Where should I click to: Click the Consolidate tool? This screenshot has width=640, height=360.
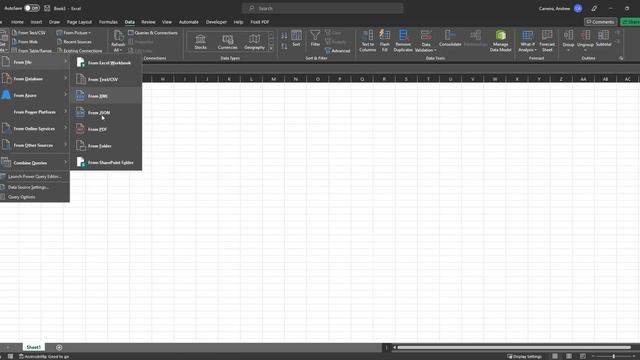click(450, 38)
